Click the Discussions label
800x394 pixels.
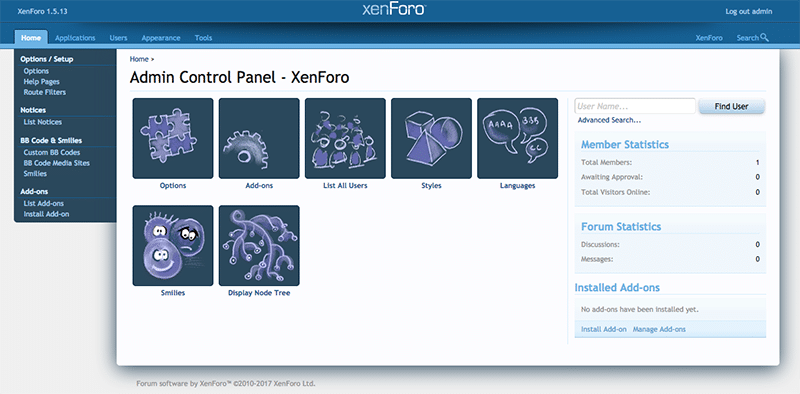click(x=601, y=244)
